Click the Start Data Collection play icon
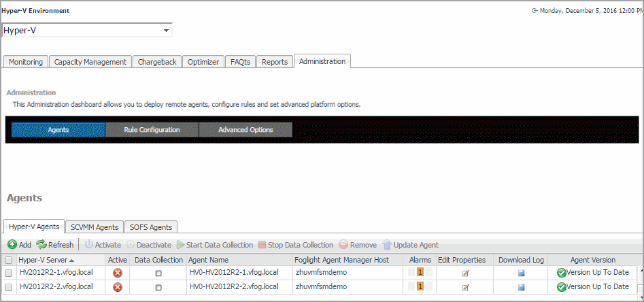644x302 pixels. (181, 245)
